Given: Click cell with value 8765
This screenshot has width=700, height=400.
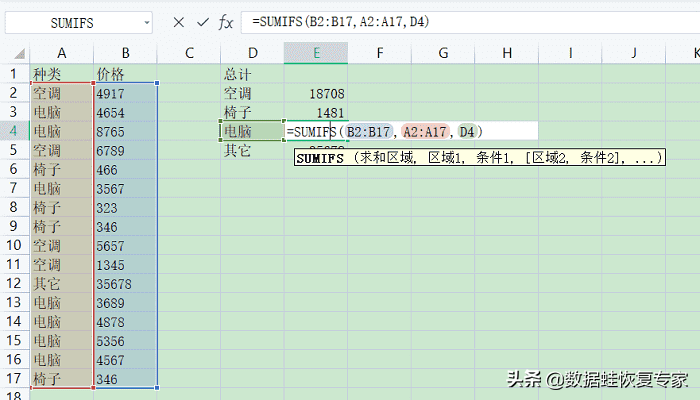Looking at the screenshot, I should tap(125, 131).
